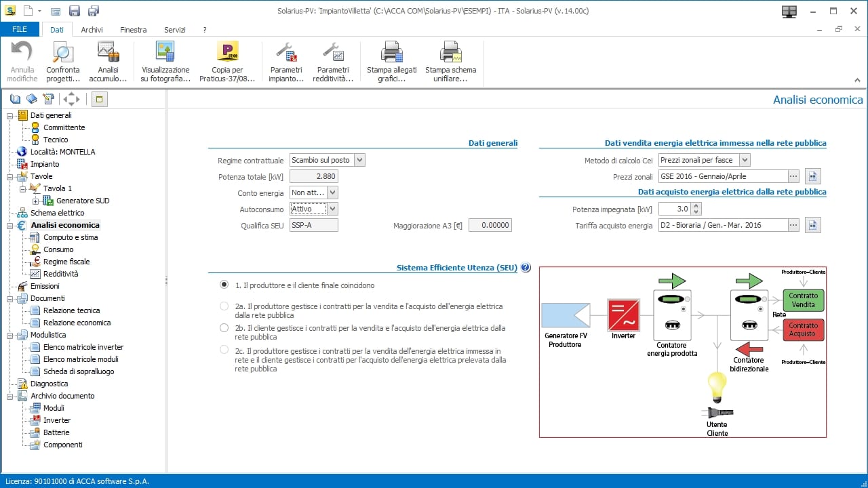
Task: Select option 1 produttore e cliente coincidono
Action: click(224, 285)
